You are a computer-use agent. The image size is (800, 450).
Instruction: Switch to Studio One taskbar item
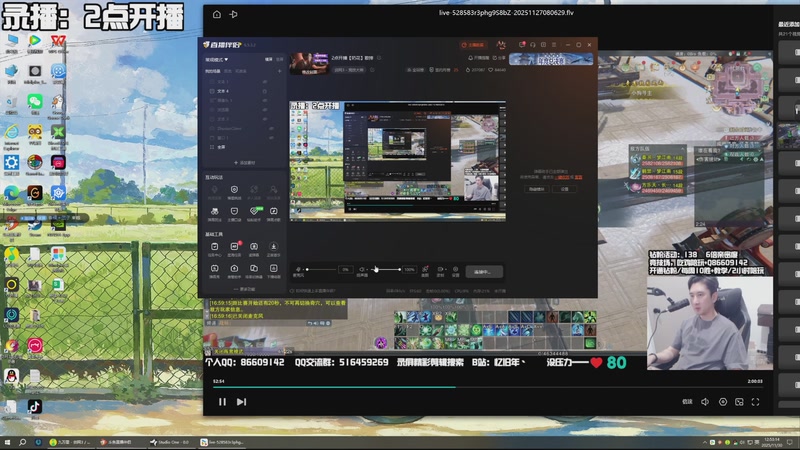pos(170,442)
